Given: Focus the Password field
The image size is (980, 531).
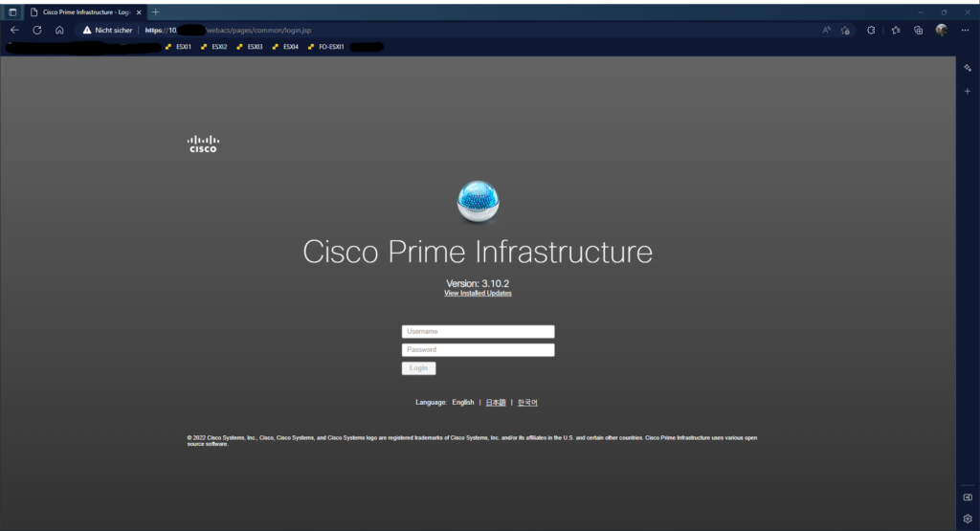Looking at the screenshot, I should tap(479, 350).
